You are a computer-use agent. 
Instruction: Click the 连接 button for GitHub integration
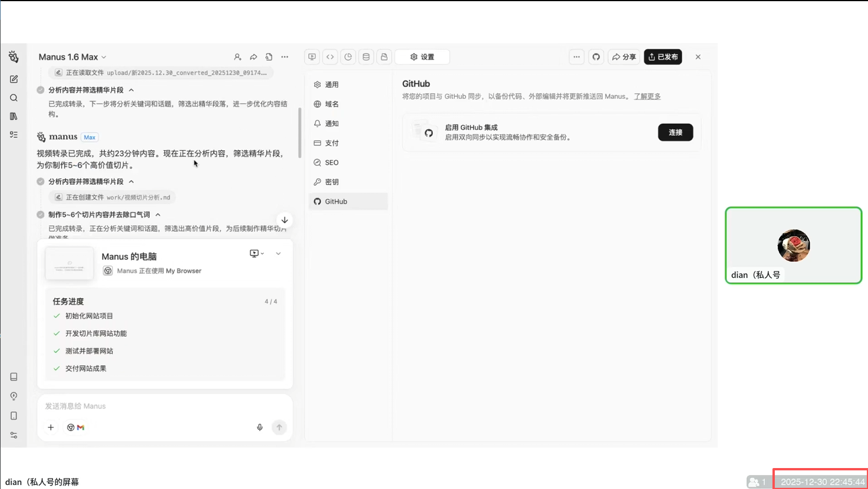675,133
